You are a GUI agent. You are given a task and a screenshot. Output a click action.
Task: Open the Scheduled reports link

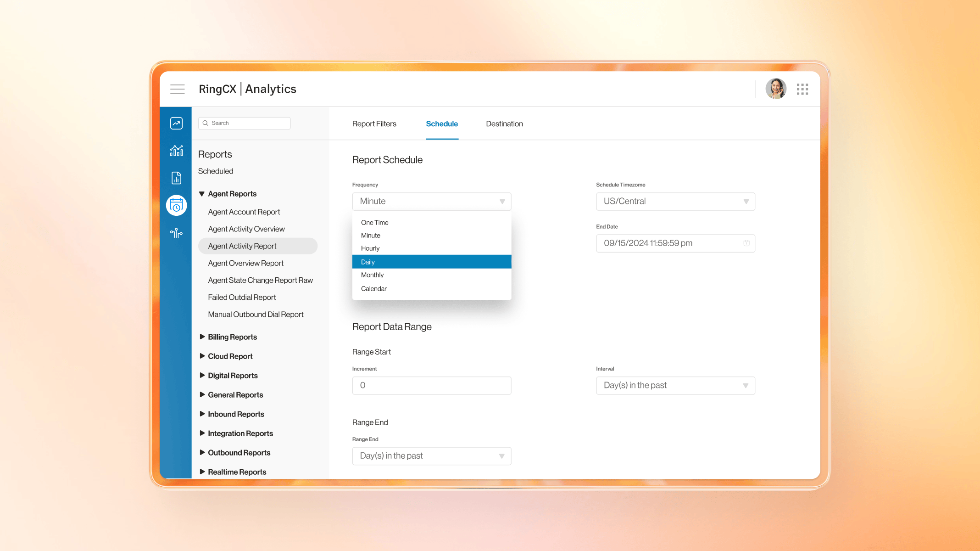(216, 171)
